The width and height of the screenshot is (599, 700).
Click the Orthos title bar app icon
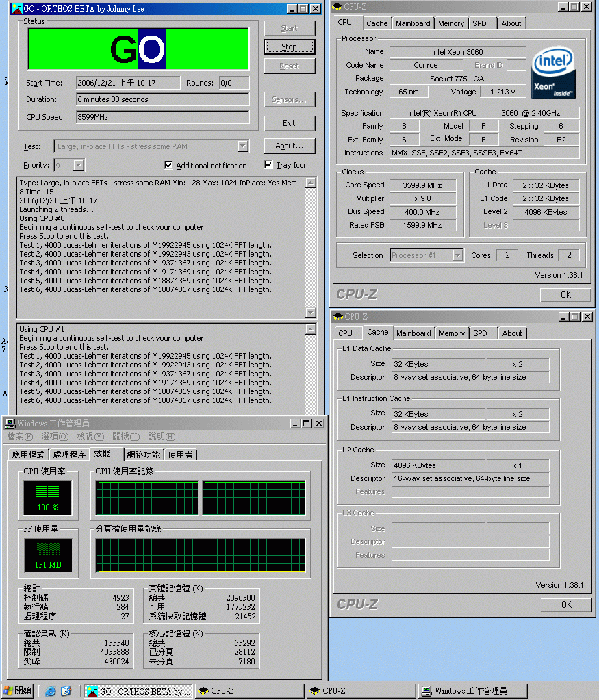point(17,8)
